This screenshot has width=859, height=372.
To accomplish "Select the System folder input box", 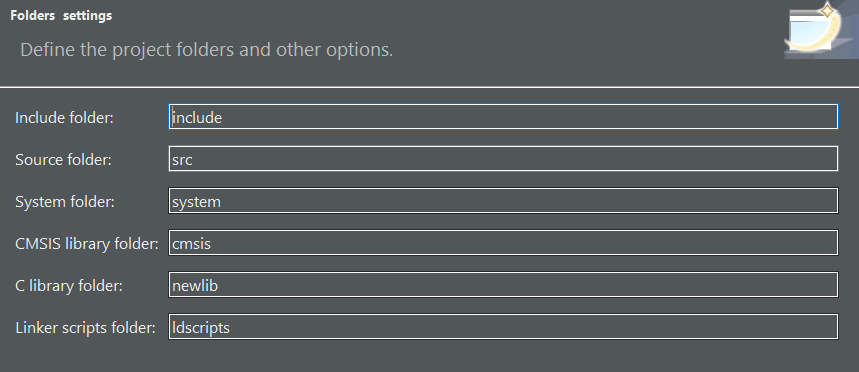I will pyautogui.click(x=503, y=201).
